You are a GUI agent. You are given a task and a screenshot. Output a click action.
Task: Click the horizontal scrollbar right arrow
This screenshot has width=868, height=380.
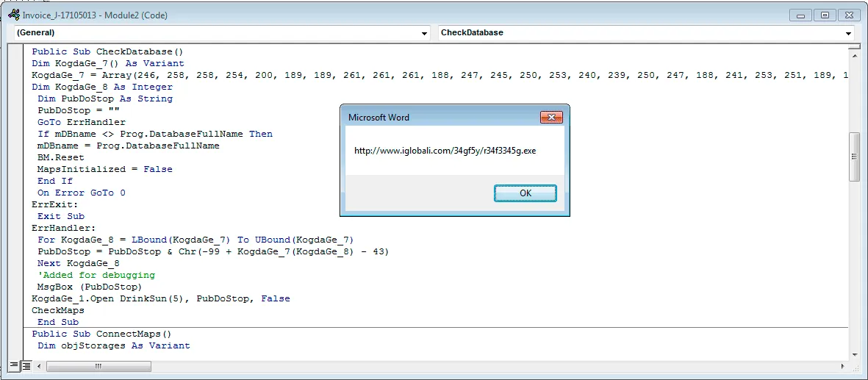[844, 366]
